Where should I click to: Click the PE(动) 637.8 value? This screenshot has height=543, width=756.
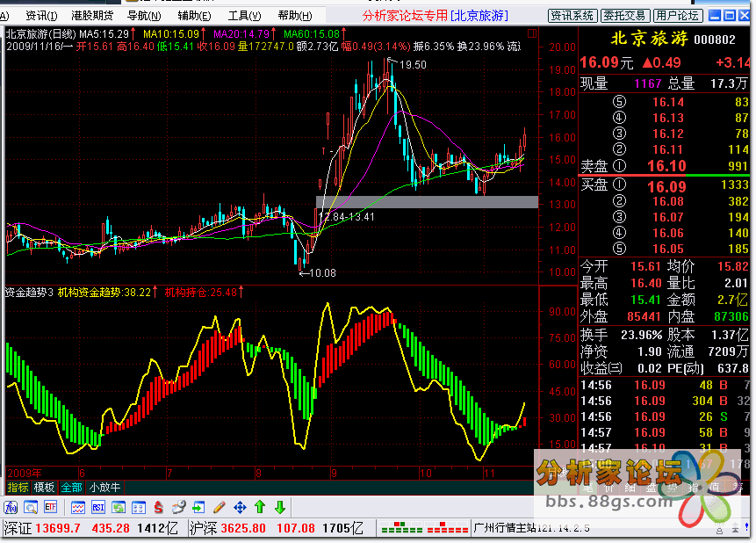point(733,368)
